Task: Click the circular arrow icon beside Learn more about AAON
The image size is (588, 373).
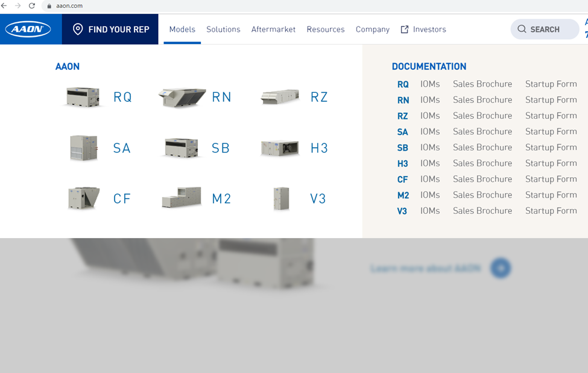Action: [x=500, y=268]
